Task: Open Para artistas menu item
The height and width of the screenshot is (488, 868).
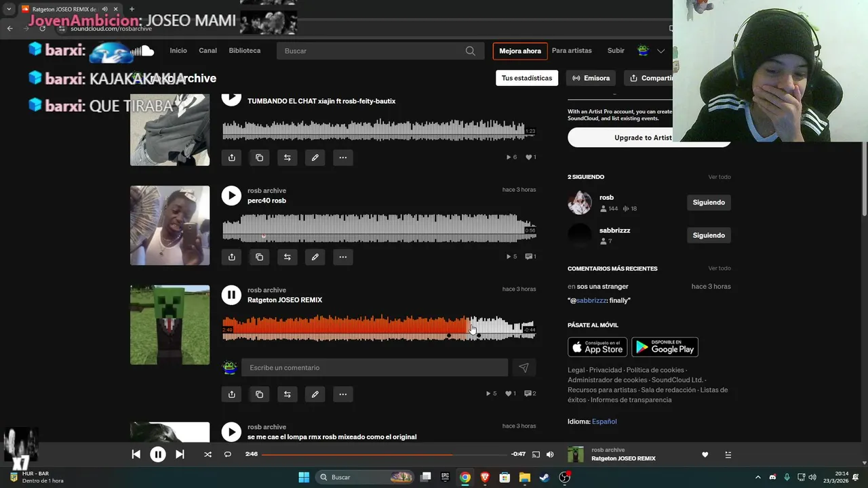Action: tap(572, 51)
